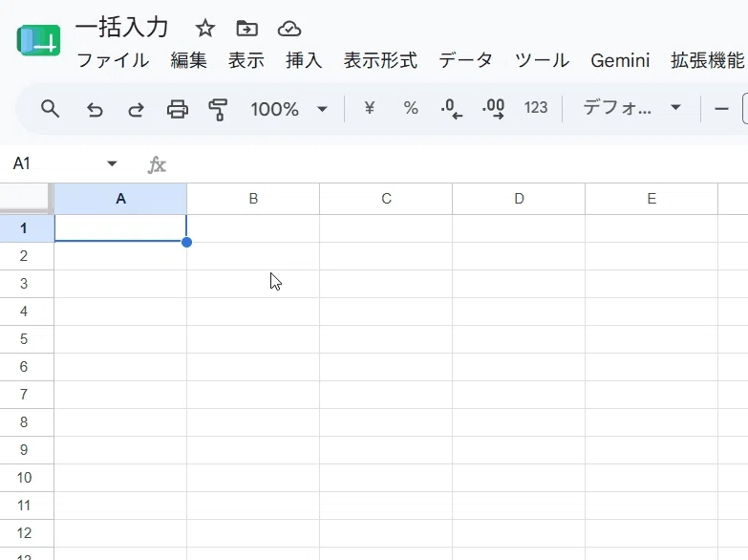This screenshot has height=560, width=748.
Task: Click the fill handle of cell A1
Action: tap(186, 242)
